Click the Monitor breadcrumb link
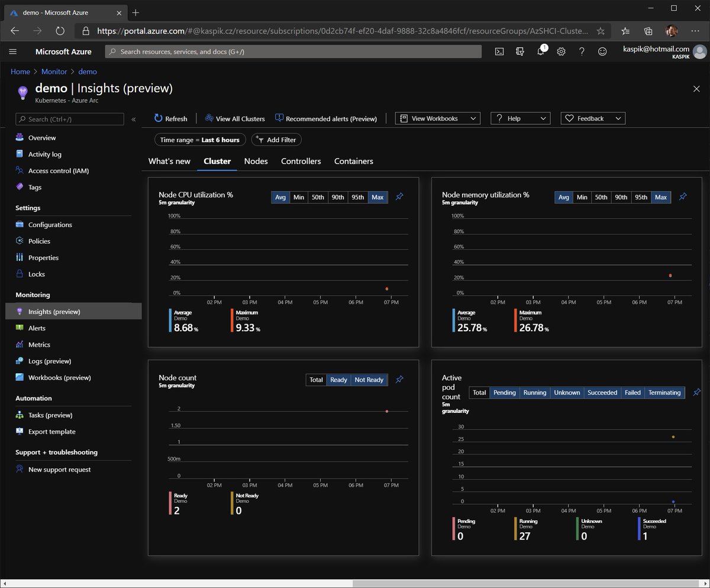Screen dimensions: 710x588 54,71
